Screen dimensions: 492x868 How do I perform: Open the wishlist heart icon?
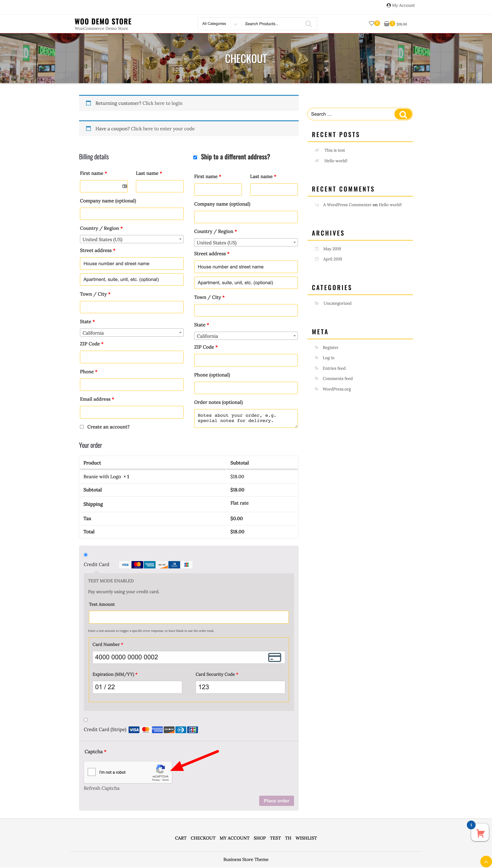click(371, 23)
